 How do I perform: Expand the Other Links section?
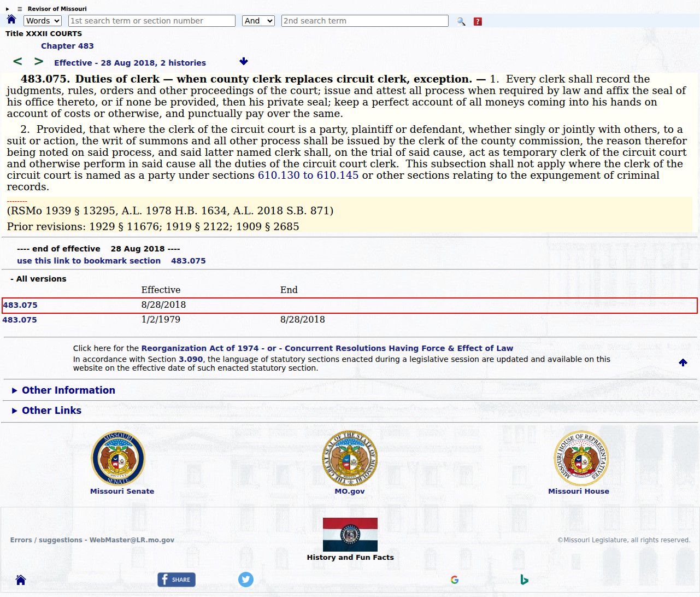[46, 411]
